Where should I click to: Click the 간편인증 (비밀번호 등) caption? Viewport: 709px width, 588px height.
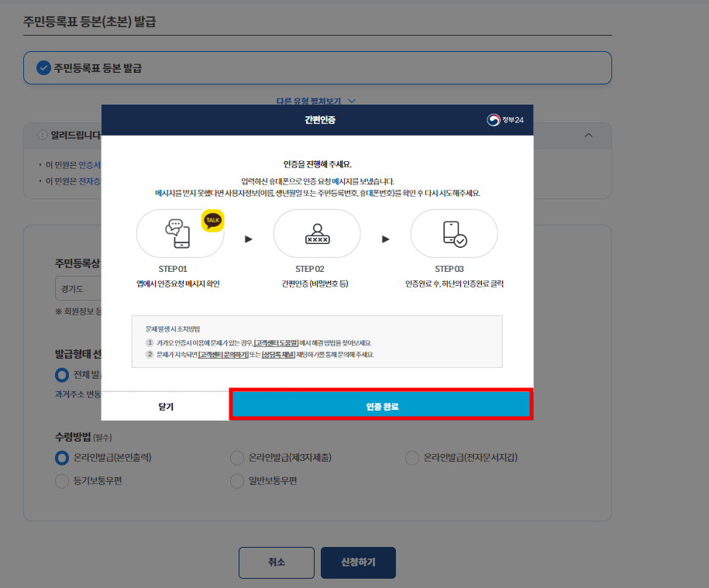click(x=315, y=284)
